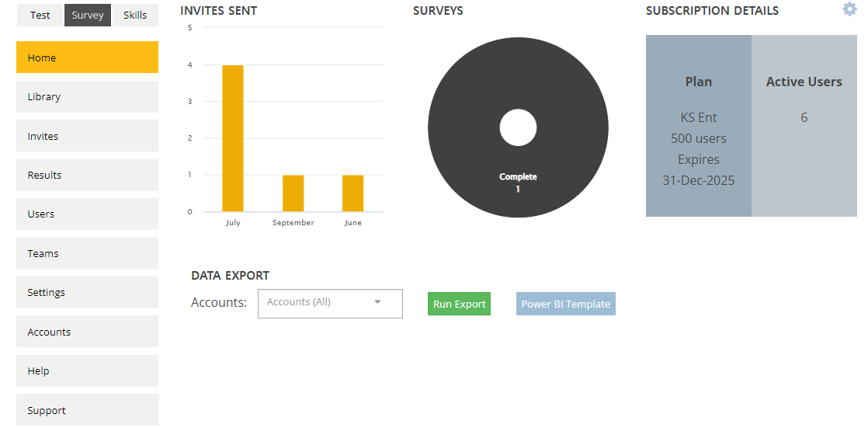
Task: Select the July bar in chart
Action: 233,138
